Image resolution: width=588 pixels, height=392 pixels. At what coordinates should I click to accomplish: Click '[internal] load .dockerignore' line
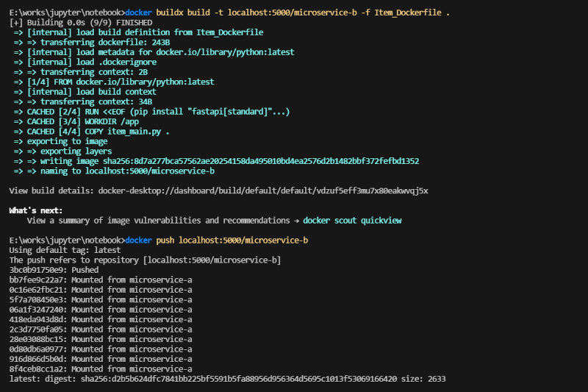click(85, 63)
